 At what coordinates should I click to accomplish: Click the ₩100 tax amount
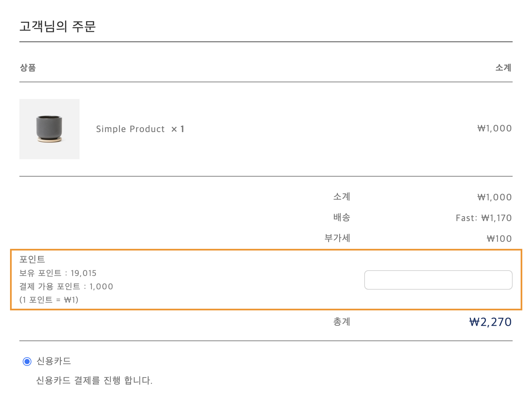click(499, 239)
